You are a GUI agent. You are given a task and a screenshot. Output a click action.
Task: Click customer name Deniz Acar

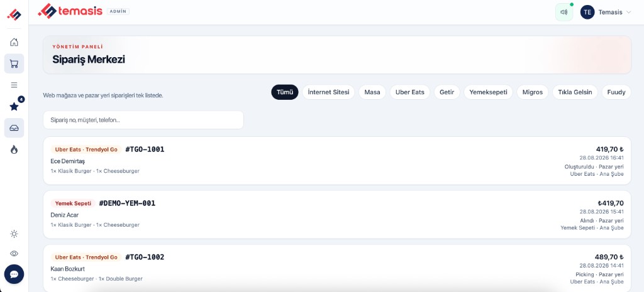pos(65,215)
